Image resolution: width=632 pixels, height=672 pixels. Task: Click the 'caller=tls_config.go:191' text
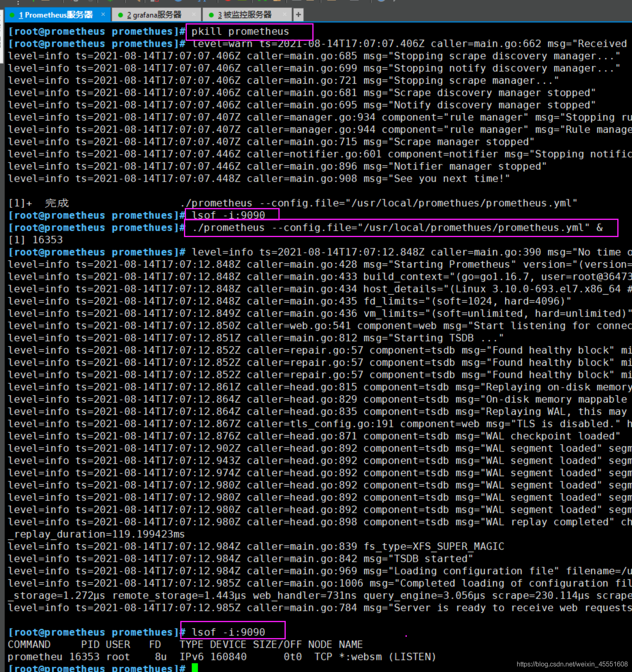320,424
